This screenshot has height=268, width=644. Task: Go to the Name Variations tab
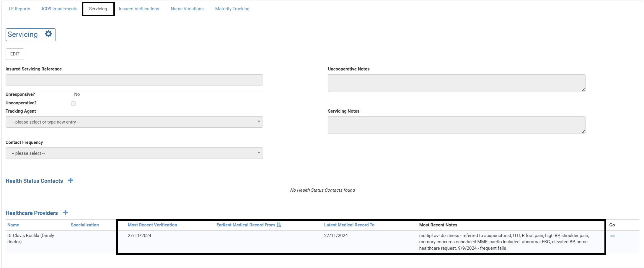point(187,9)
